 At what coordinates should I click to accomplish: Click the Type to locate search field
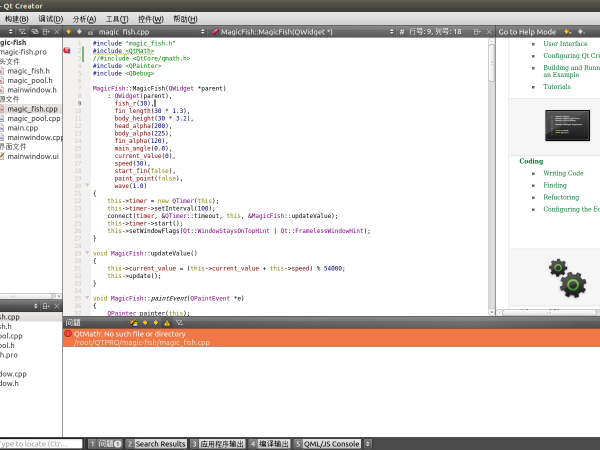point(38,444)
